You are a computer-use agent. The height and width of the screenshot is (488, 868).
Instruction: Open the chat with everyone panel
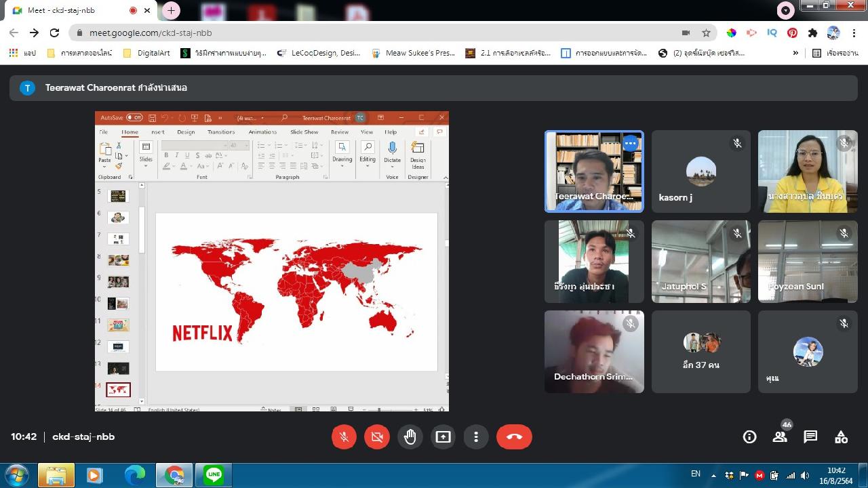pyautogui.click(x=810, y=437)
